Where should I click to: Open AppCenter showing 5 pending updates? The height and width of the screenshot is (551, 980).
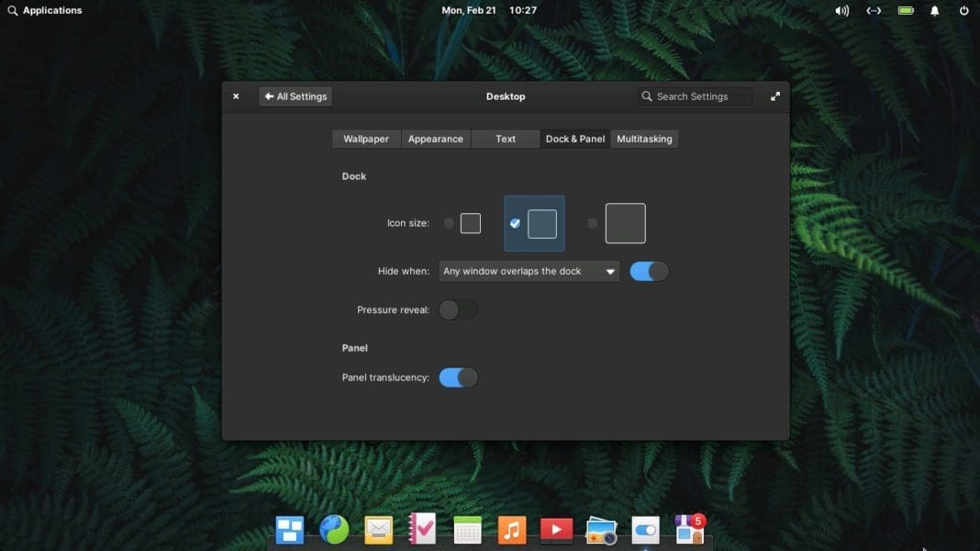click(689, 529)
